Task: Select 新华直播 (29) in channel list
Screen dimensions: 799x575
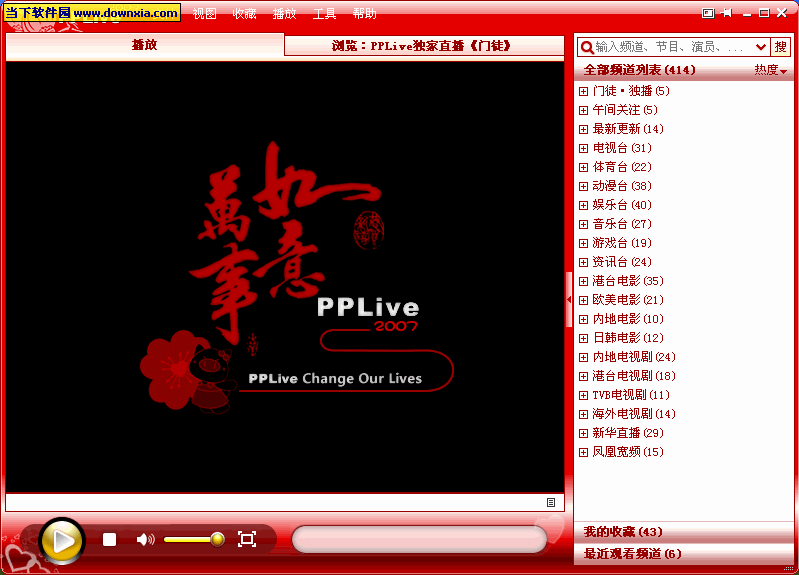Action: tap(628, 433)
